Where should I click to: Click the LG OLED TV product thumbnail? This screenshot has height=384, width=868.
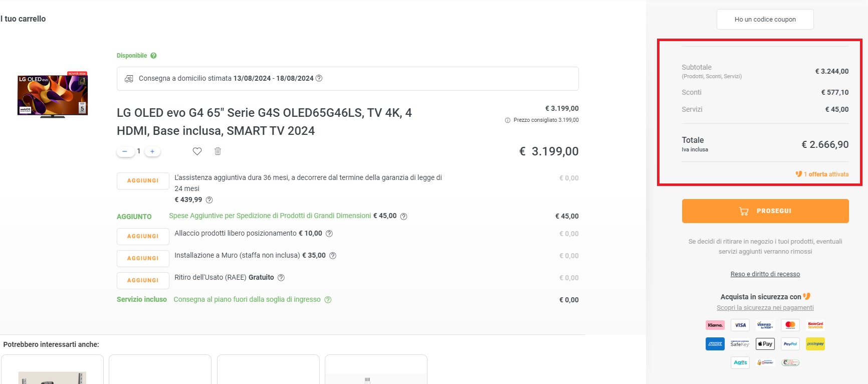click(x=53, y=95)
